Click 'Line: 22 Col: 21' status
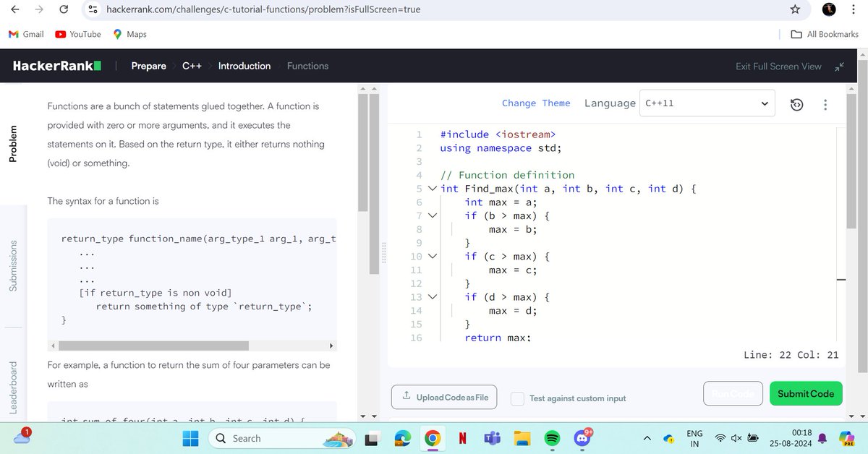The width and height of the screenshot is (868, 454). tap(791, 354)
